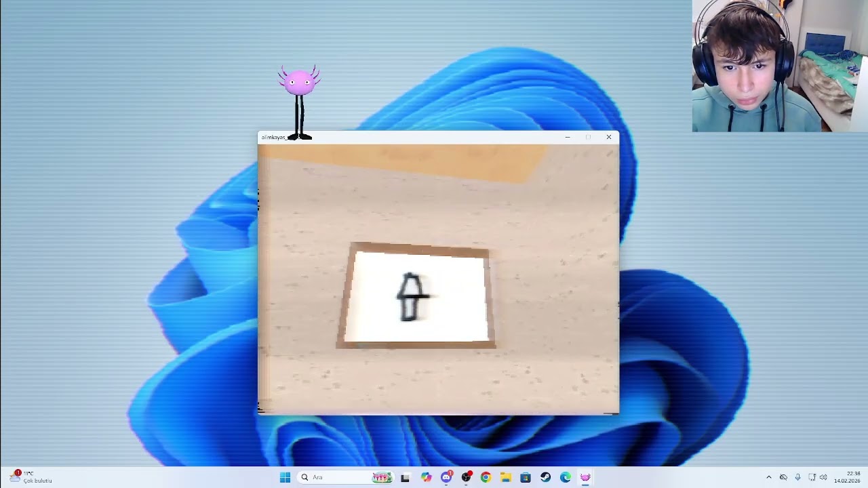The height and width of the screenshot is (488, 868).
Task: Minimize the camera preview window
Action: tap(568, 137)
